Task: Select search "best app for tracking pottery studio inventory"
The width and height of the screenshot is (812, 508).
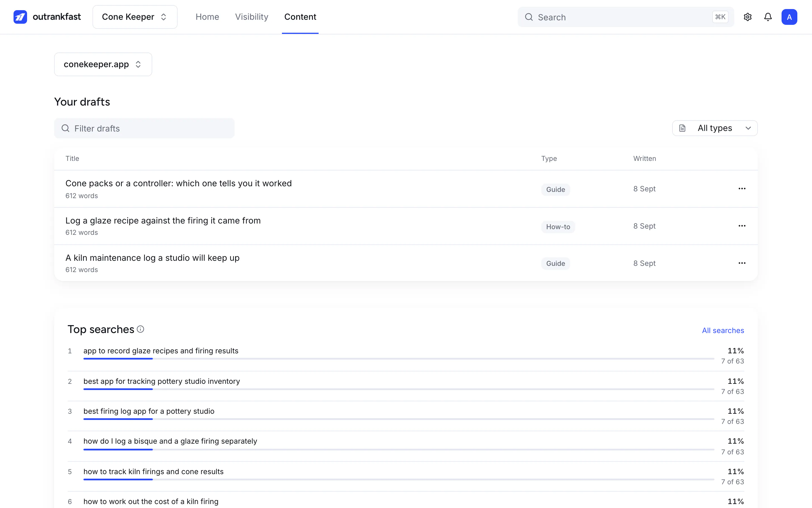Action: point(162,381)
